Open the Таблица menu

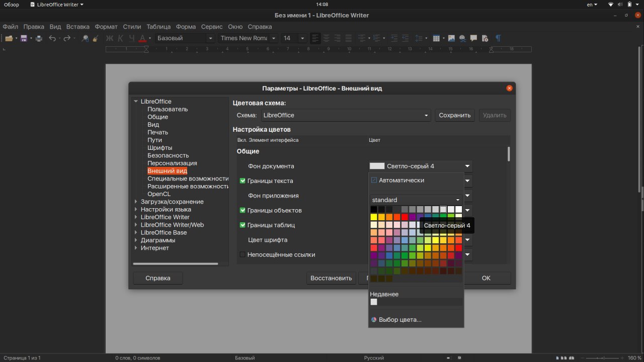(158, 27)
